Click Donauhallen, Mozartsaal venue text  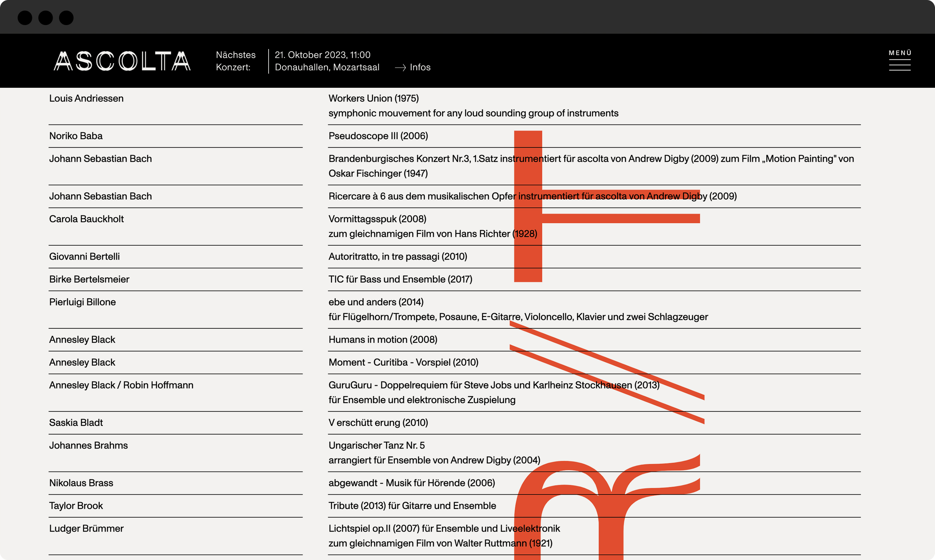327,67
